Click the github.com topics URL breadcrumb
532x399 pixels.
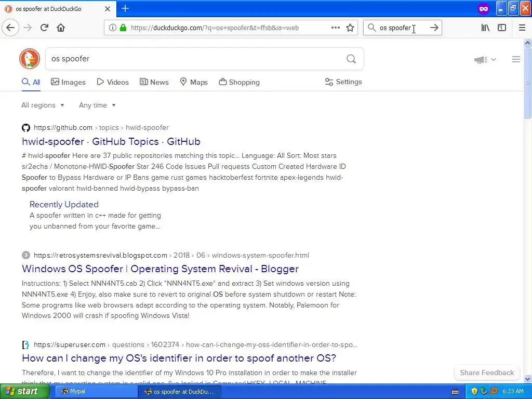(x=101, y=128)
